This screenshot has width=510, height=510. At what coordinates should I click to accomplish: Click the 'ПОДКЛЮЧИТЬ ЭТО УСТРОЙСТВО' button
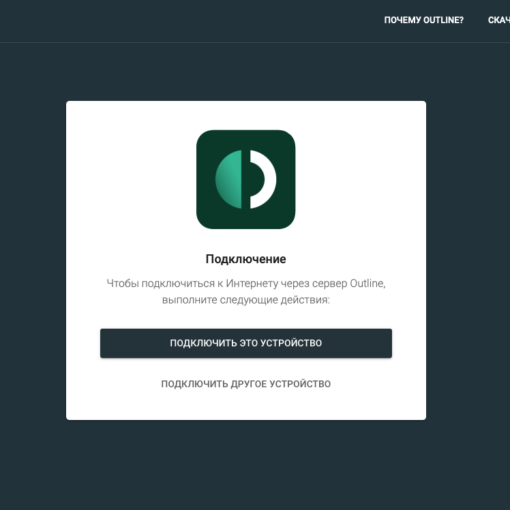[246, 343]
